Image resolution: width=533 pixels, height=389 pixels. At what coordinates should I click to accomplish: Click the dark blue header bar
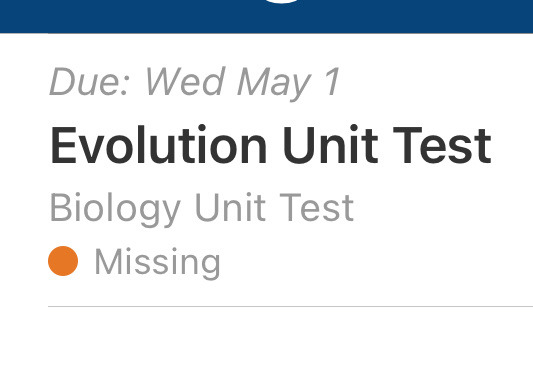pos(266,16)
